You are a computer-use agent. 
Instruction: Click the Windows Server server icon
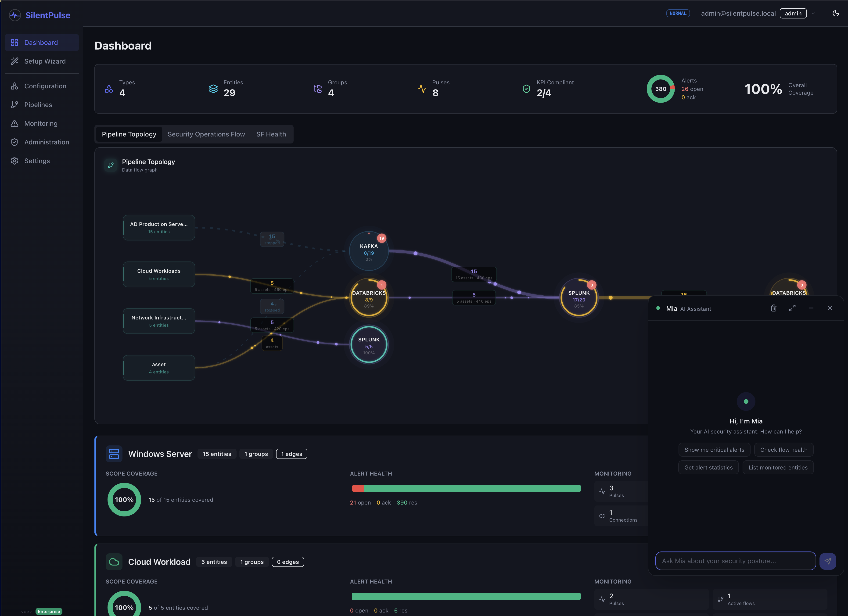click(x=114, y=454)
